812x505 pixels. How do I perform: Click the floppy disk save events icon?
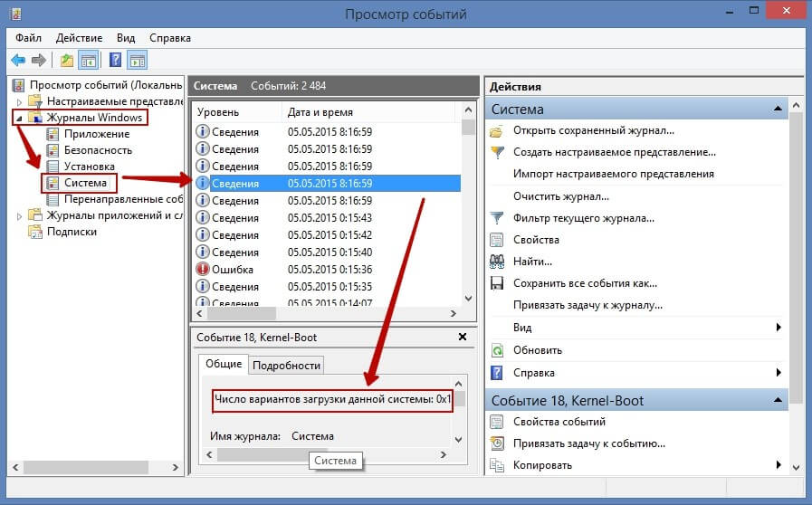496,283
